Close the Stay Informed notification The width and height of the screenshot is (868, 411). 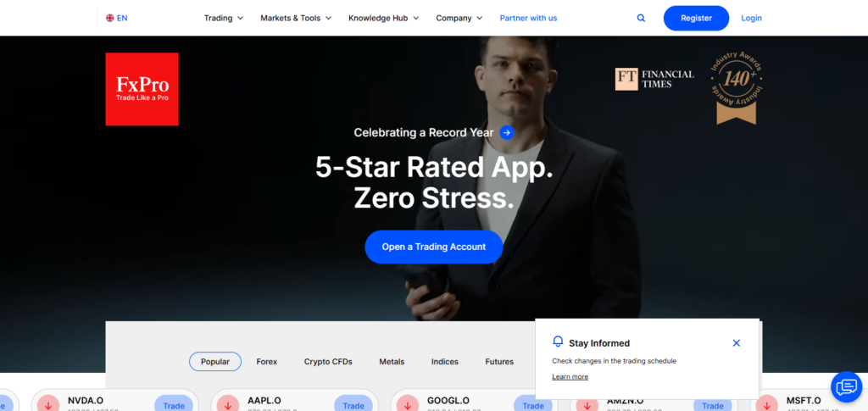(737, 343)
